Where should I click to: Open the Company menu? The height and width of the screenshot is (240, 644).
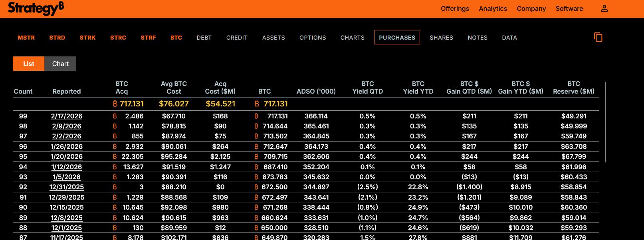coord(531,8)
